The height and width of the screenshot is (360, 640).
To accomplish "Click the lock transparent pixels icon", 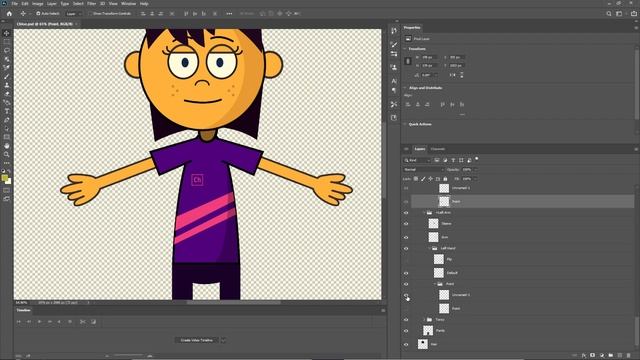I will (x=416, y=179).
